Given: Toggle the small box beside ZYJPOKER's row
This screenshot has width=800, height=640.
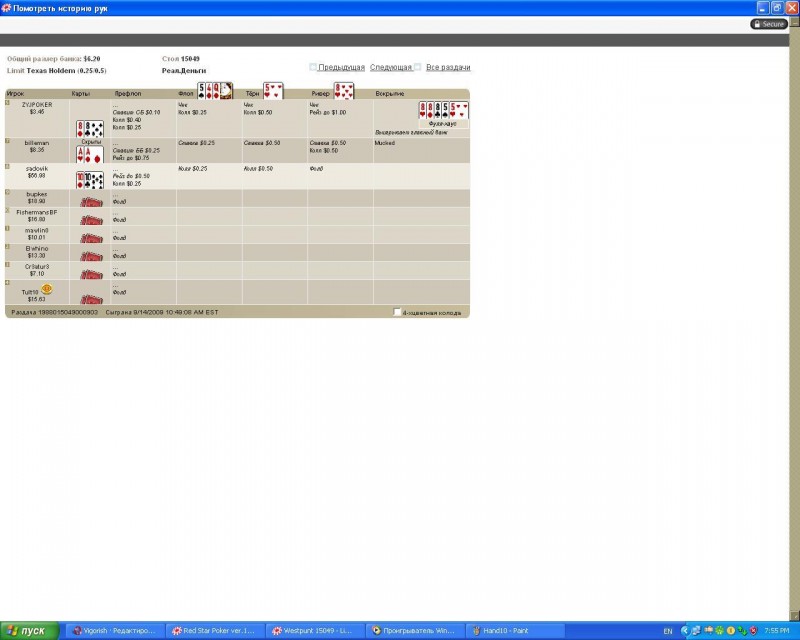Looking at the screenshot, I should click(x=8, y=103).
